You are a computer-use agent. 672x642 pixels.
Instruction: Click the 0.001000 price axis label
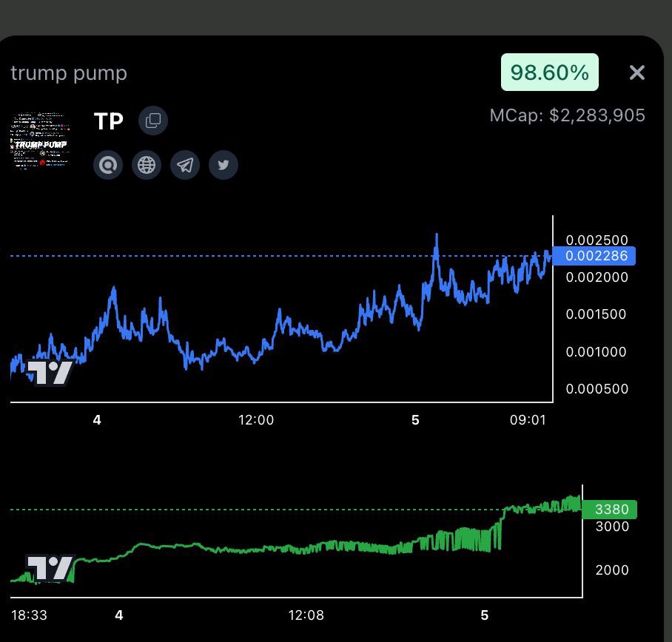click(597, 351)
